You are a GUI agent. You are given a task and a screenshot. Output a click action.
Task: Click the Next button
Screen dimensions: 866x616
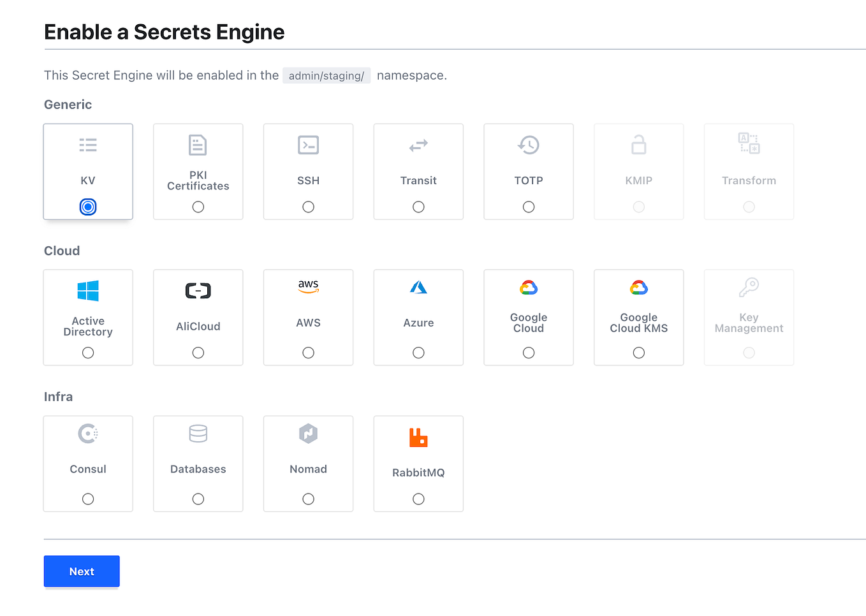point(81,571)
